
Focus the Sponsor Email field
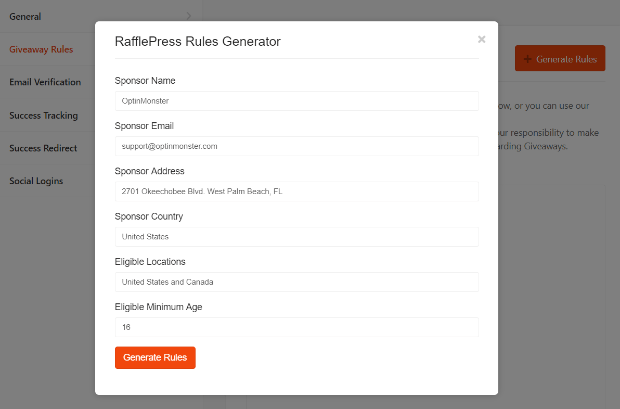[297, 146]
